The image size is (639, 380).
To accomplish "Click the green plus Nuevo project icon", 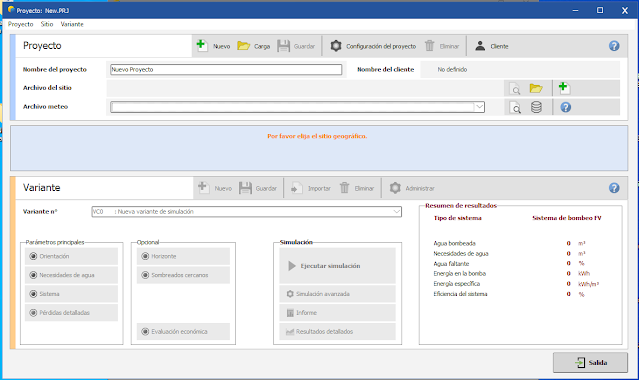I will click(202, 45).
